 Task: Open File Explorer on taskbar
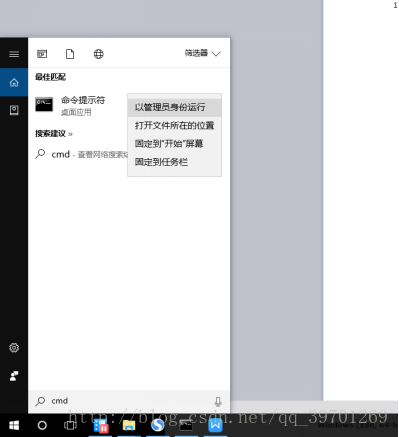pyautogui.click(x=129, y=426)
